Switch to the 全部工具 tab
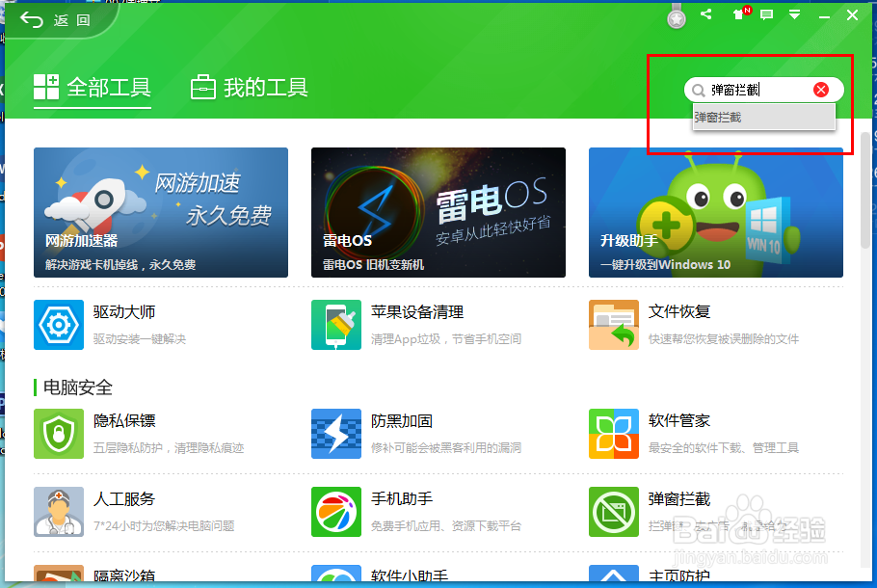The height and width of the screenshot is (588, 877). click(93, 88)
